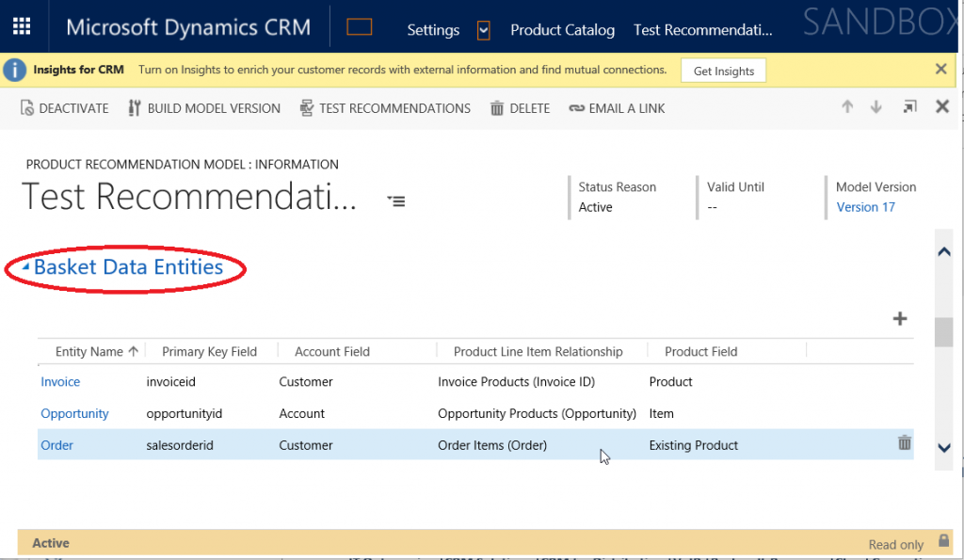
Task: Open the app launcher grid icon
Action: tap(22, 25)
